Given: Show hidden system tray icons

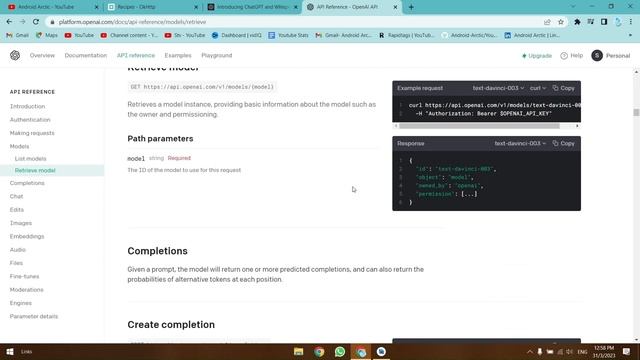Looking at the screenshot, I should [529, 352].
